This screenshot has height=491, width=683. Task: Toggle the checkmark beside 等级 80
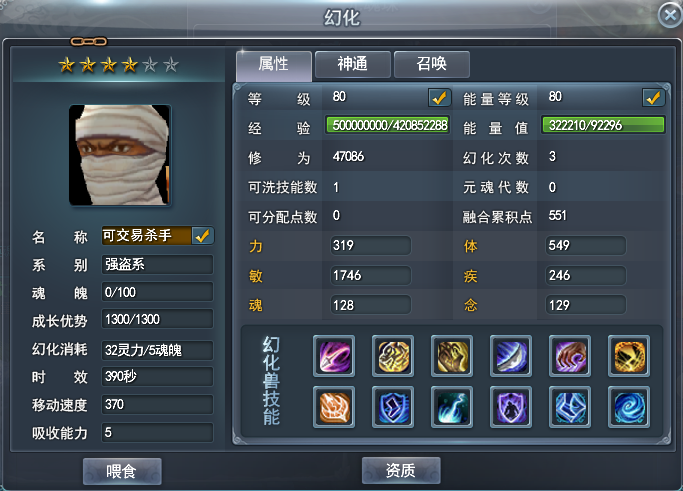pyautogui.click(x=440, y=98)
